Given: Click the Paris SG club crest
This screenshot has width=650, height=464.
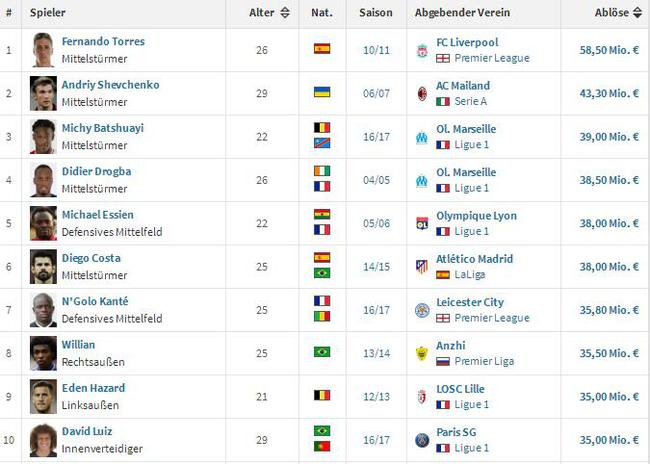Looking at the screenshot, I should coord(422,439).
